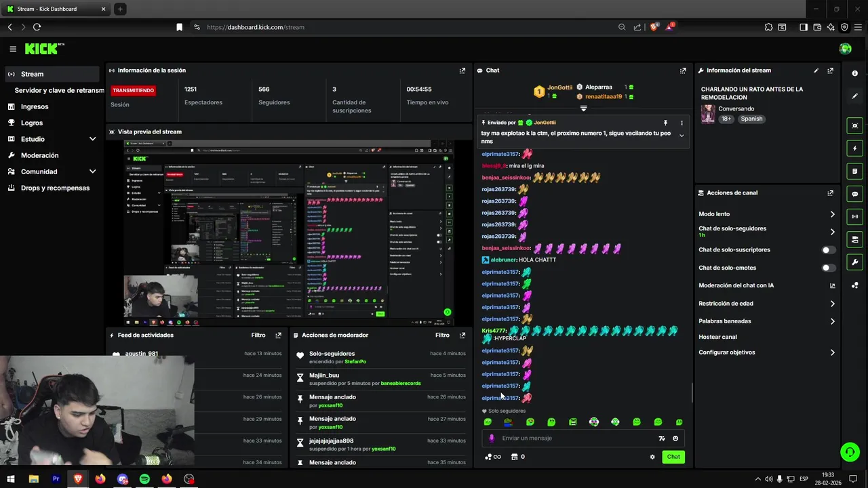Open the emoji picker in message box
This screenshot has width=868, height=488.
pyautogui.click(x=675, y=439)
